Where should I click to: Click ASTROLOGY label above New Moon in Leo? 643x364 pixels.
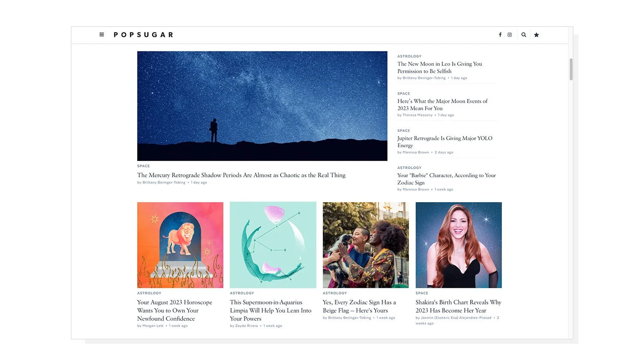point(409,56)
